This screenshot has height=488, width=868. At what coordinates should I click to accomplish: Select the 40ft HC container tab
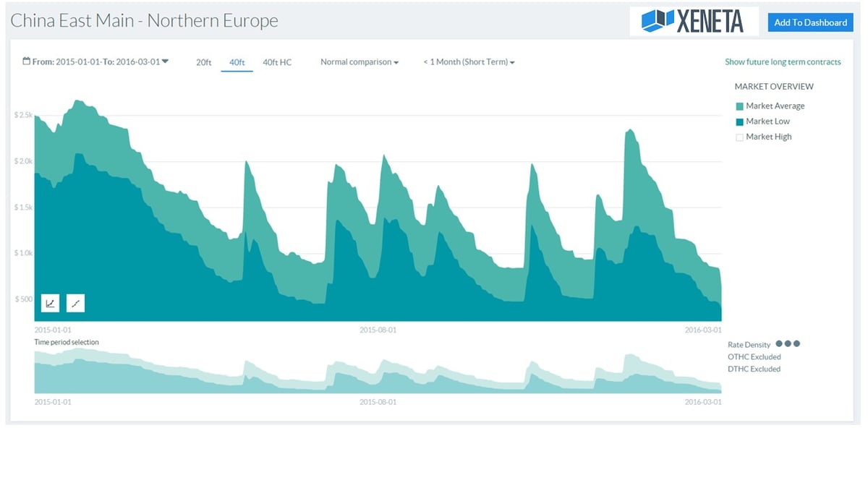pos(277,62)
